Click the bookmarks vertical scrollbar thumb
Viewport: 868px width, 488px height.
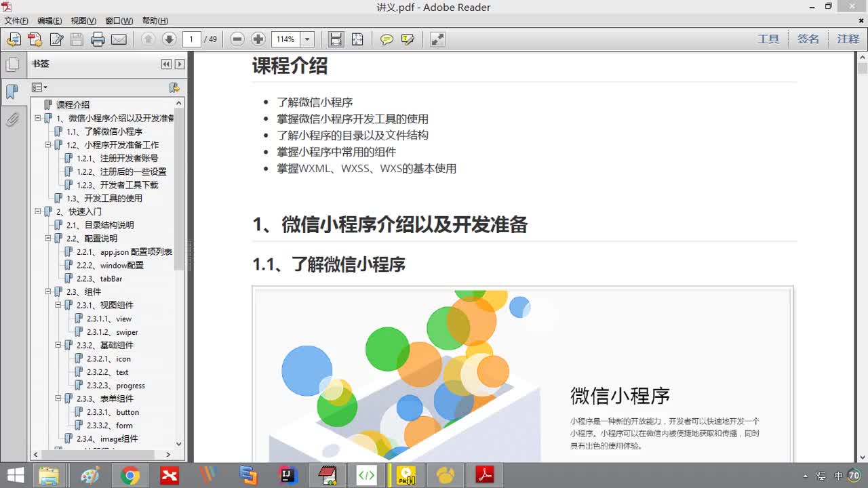pyautogui.click(x=179, y=190)
